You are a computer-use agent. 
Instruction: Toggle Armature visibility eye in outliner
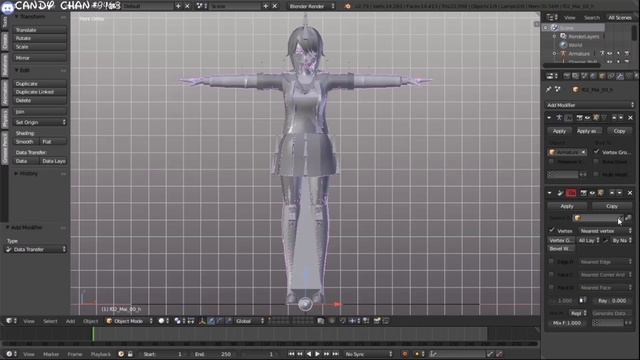tap(609, 53)
